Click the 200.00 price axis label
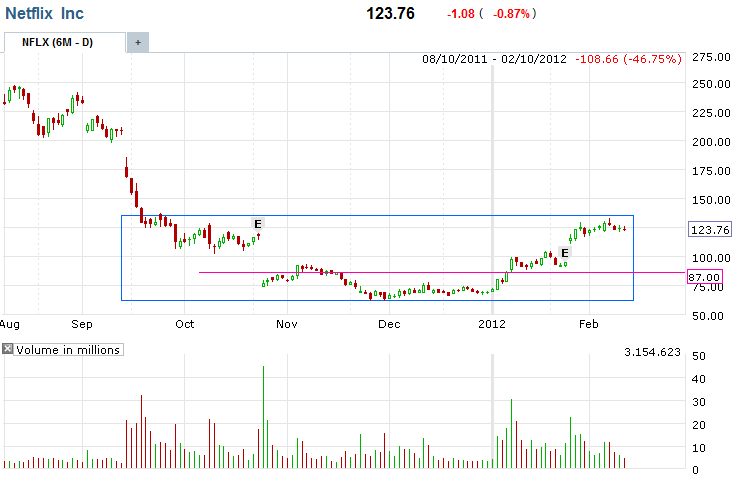Image resolution: width=741 pixels, height=477 pixels. (x=711, y=142)
